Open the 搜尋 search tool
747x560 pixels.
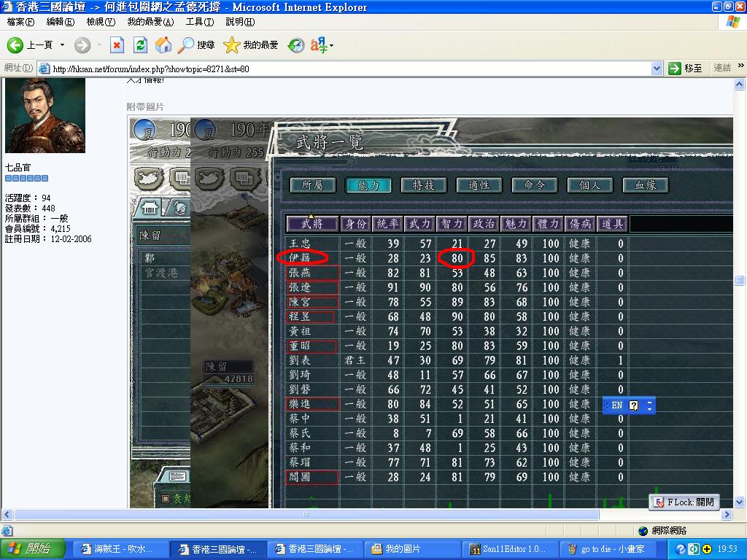tap(196, 45)
